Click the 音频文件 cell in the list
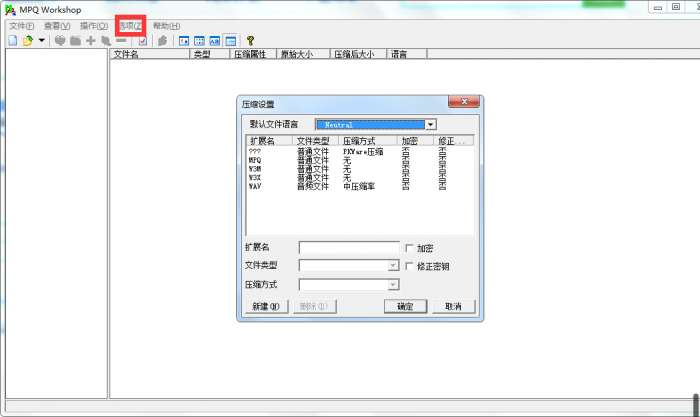 tap(313, 186)
